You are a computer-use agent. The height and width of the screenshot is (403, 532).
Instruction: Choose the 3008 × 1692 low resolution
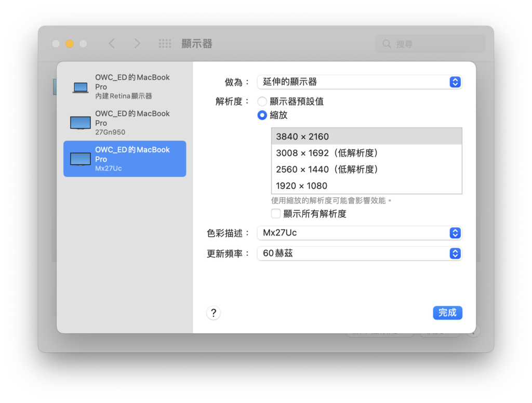[367, 153]
